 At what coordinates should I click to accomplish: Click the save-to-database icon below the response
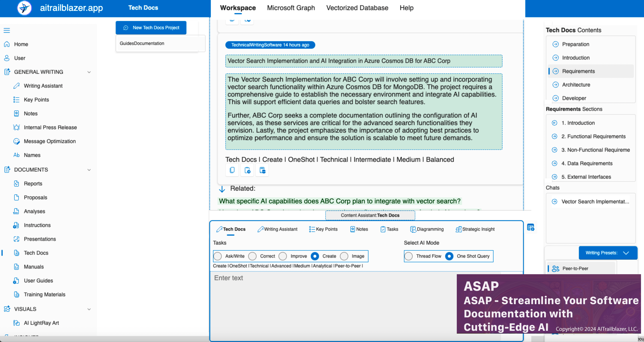click(x=262, y=170)
